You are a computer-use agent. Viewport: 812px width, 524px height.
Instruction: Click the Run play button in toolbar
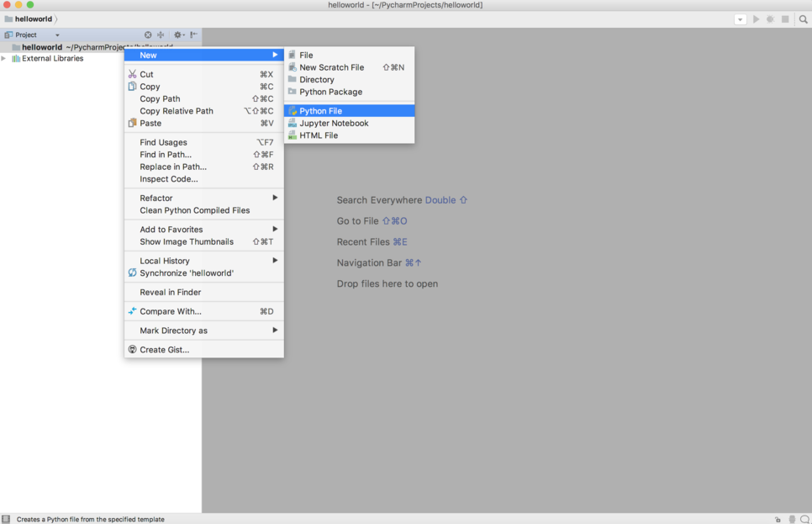click(x=756, y=19)
